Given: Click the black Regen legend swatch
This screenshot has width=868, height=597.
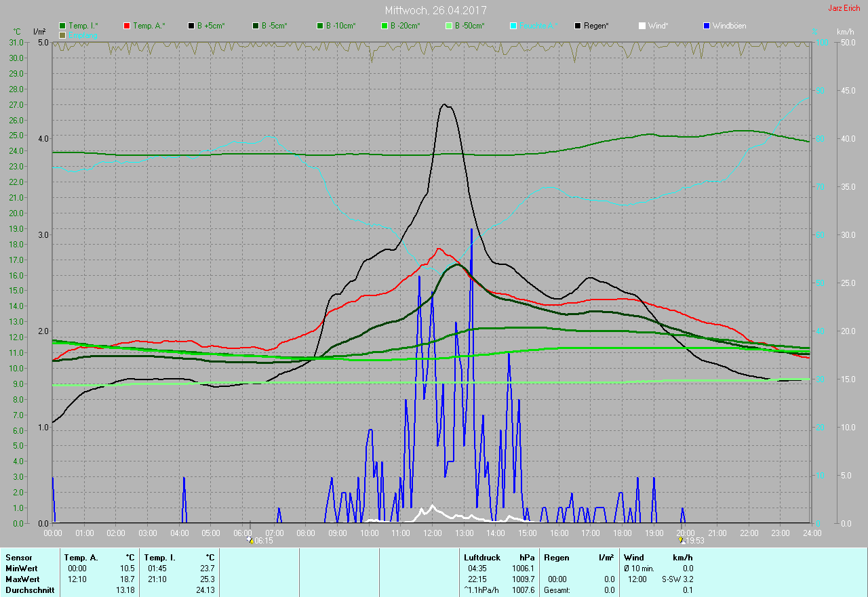Looking at the screenshot, I should (x=578, y=26).
